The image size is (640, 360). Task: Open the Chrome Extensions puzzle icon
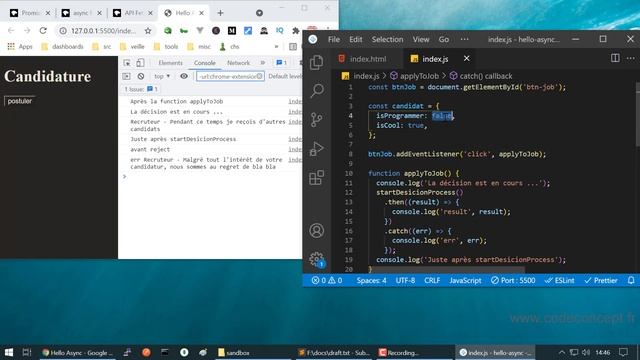click(296, 31)
